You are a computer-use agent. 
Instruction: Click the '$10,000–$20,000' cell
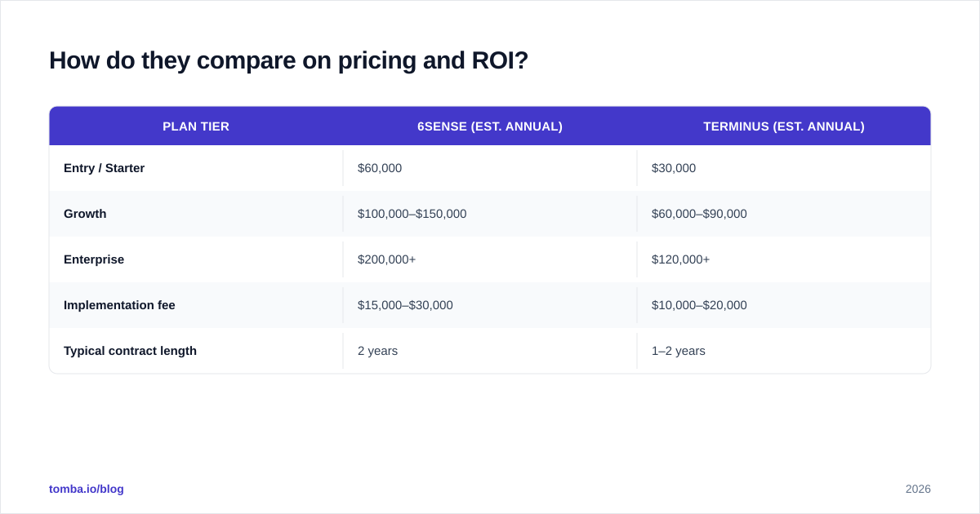click(x=784, y=305)
